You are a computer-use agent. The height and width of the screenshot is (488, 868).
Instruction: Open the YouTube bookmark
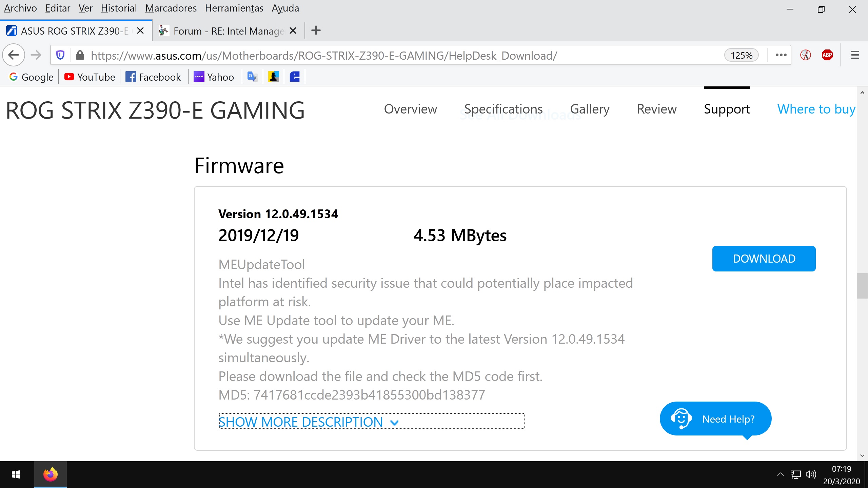click(x=90, y=77)
